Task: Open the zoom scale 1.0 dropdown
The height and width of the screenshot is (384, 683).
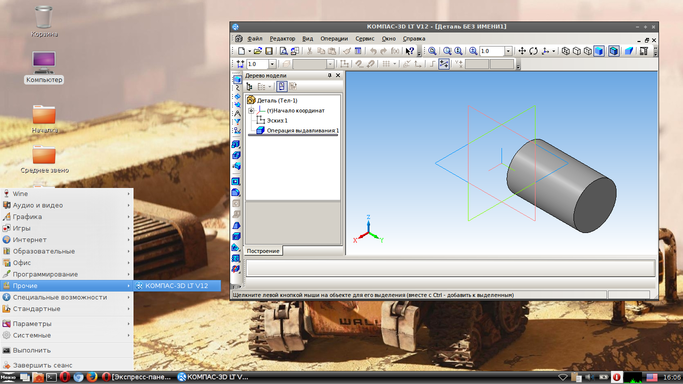Action: (x=508, y=51)
